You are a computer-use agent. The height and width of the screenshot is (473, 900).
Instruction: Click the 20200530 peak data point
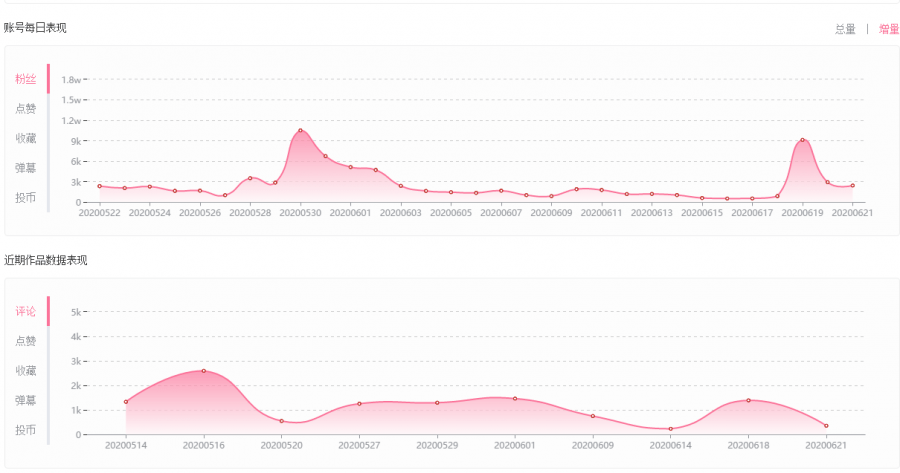pyautogui.click(x=300, y=130)
